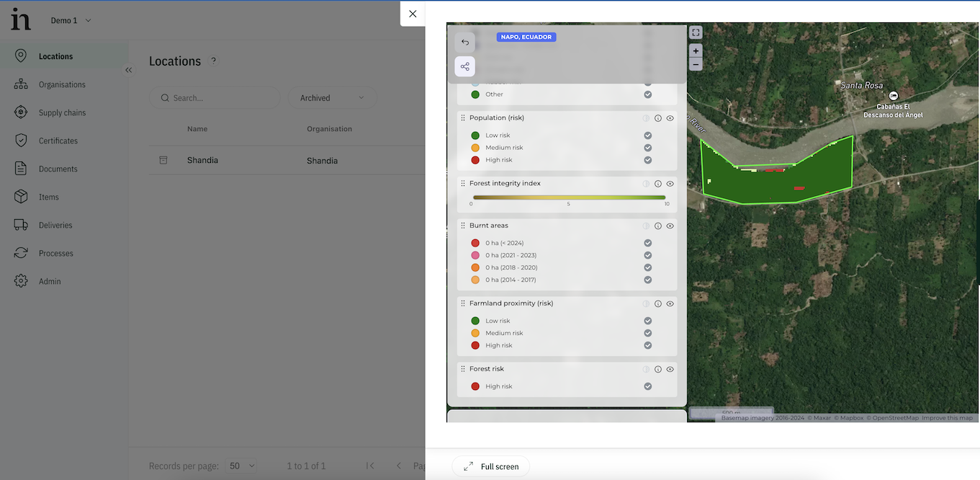Uncheck Farmland proximity Low risk checkmark
Screen dimensions: 980x480
[648, 321]
